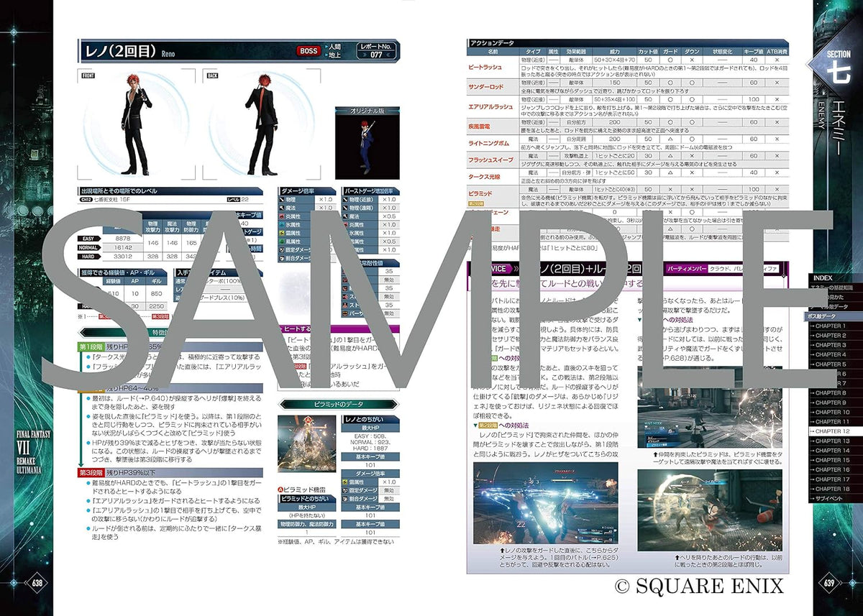Click the page number 638

37,583
